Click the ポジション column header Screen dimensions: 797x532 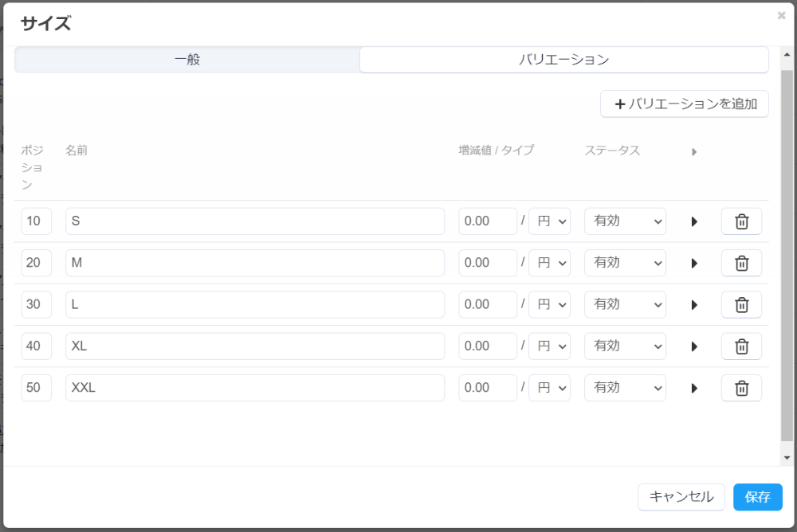(32, 168)
